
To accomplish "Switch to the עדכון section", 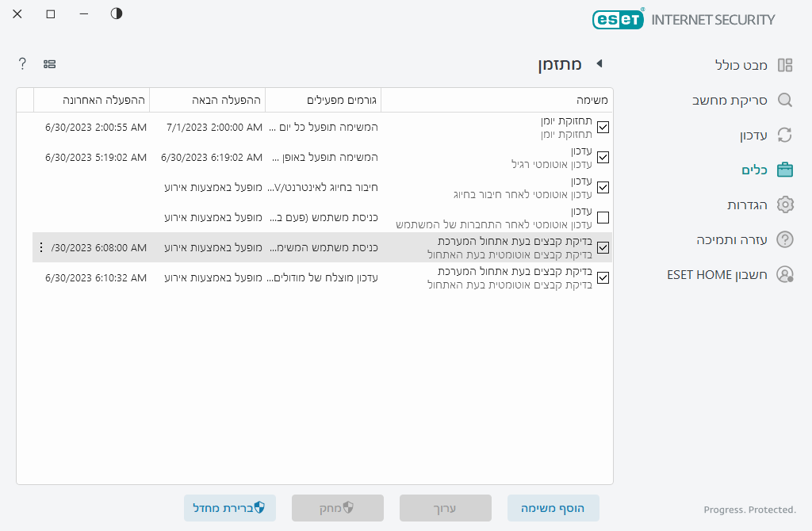I will coord(753,136).
